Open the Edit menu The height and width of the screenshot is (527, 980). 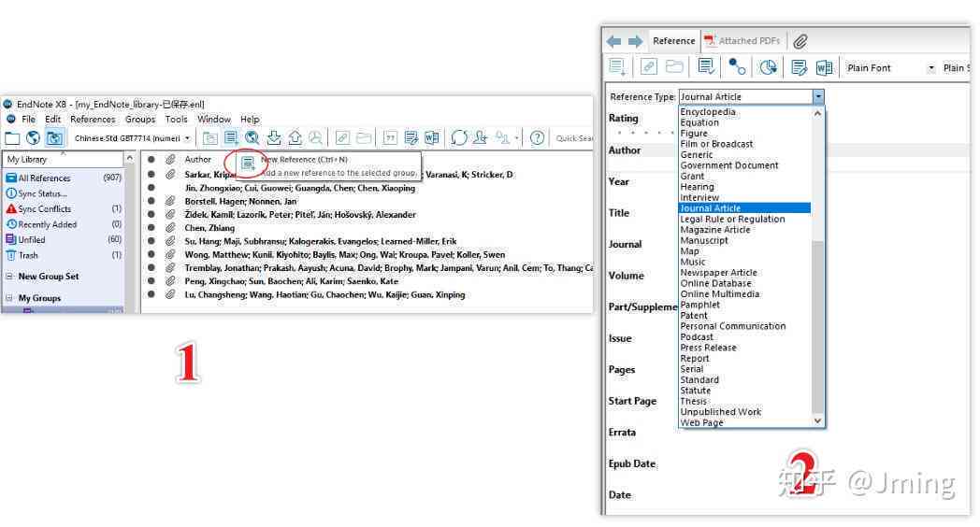tap(53, 120)
